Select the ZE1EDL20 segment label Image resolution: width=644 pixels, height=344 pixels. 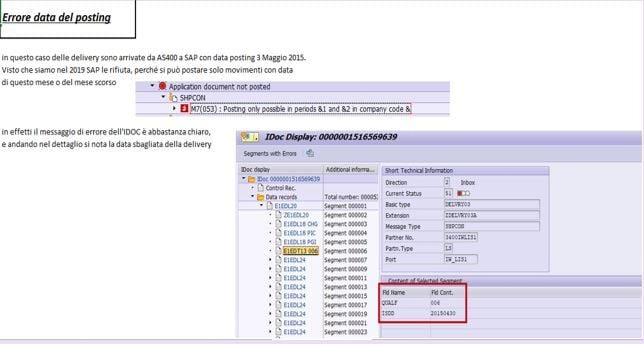(296, 215)
